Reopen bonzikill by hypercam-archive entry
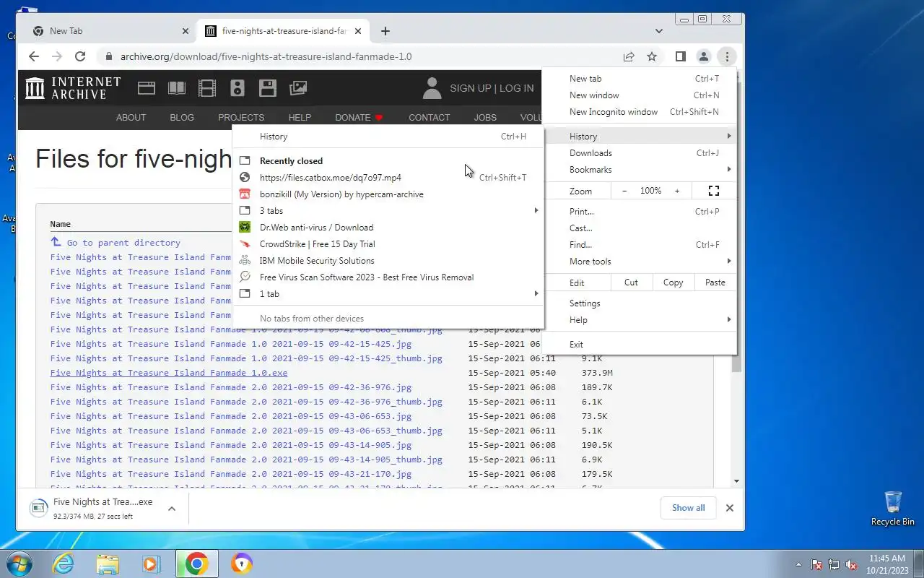 point(390,194)
